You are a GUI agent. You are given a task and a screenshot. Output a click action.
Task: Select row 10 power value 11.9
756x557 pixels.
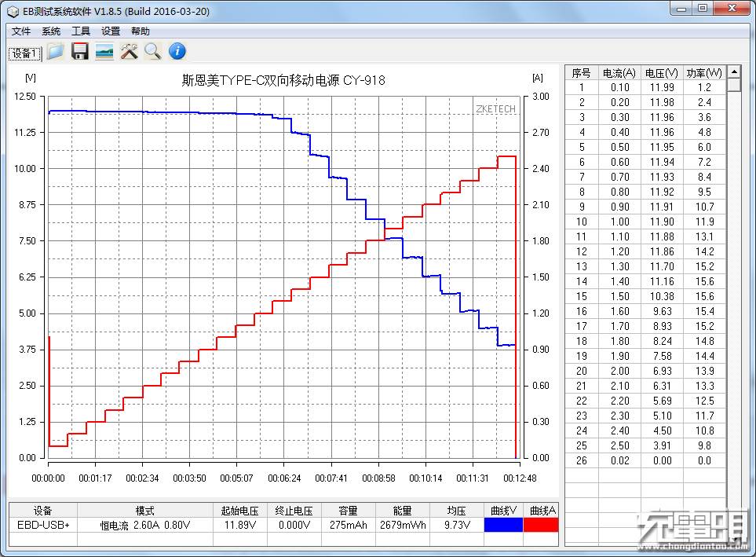tap(704, 222)
